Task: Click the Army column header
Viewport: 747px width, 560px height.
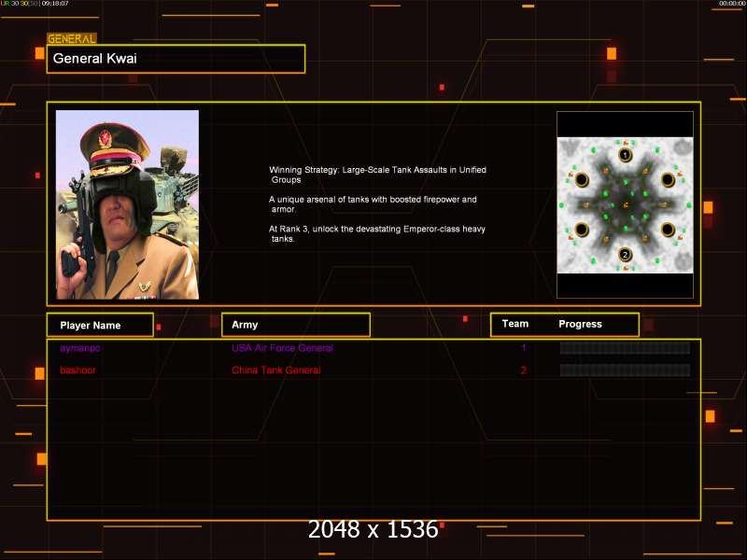Action: (296, 325)
